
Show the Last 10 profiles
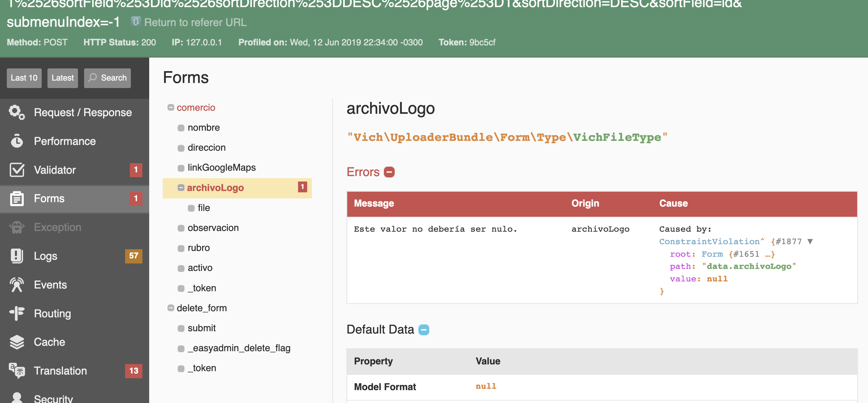pyautogui.click(x=24, y=78)
